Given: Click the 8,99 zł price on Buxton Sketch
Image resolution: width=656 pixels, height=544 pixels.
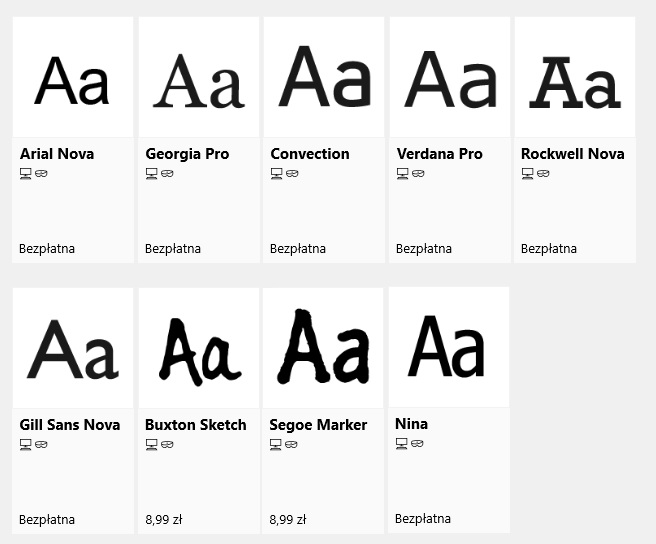Looking at the screenshot, I should click(163, 520).
